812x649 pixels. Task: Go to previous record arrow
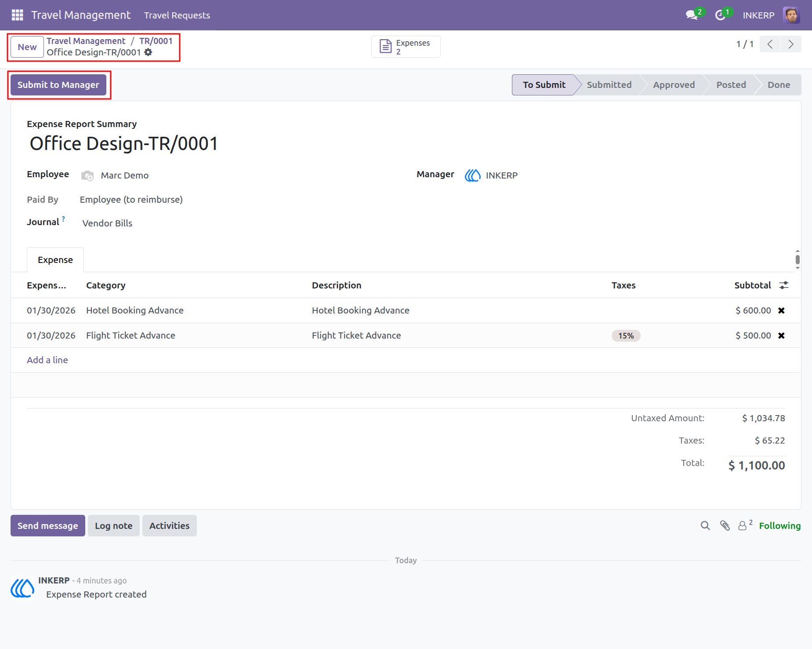point(770,44)
